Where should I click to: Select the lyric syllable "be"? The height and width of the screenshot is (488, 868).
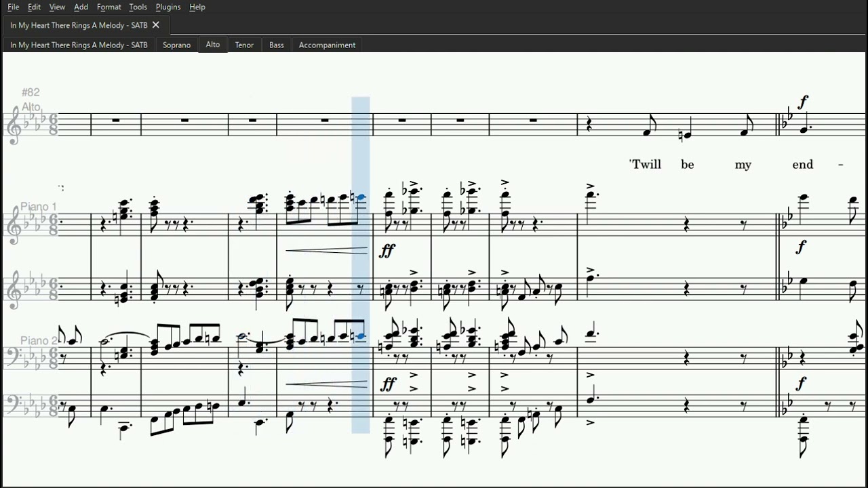click(688, 164)
